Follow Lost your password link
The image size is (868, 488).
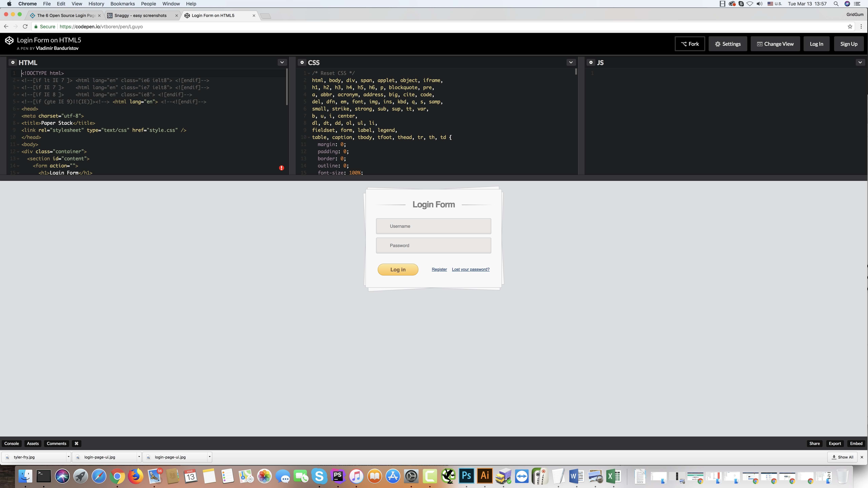(471, 269)
